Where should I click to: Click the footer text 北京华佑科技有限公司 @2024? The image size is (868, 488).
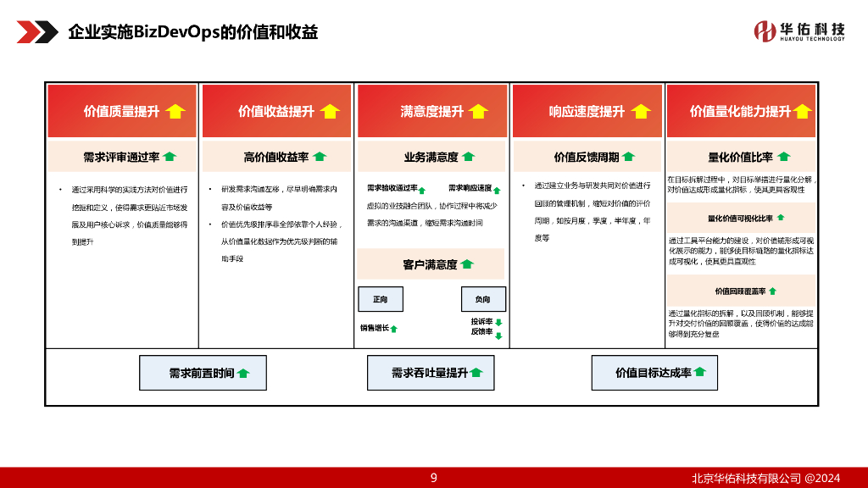[765, 478]
